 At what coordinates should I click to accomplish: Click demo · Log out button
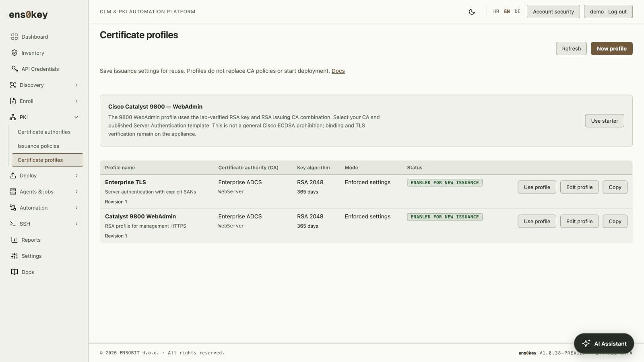point(608,12)
